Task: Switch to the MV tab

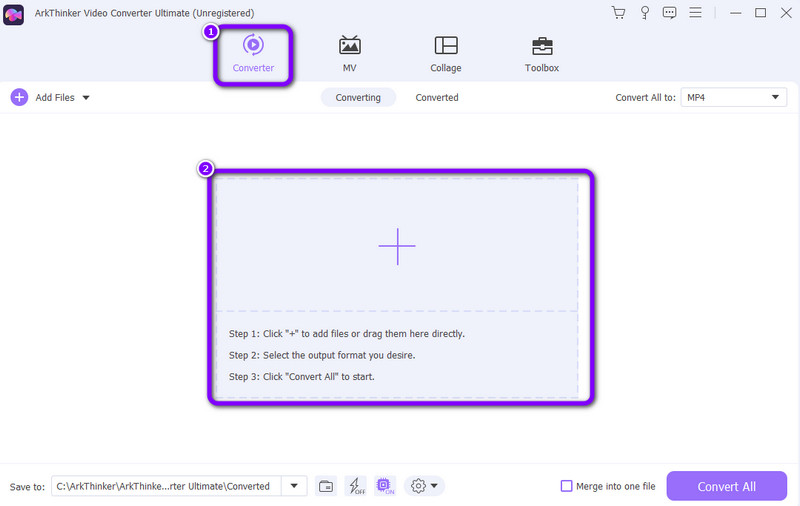Action: 349,54
